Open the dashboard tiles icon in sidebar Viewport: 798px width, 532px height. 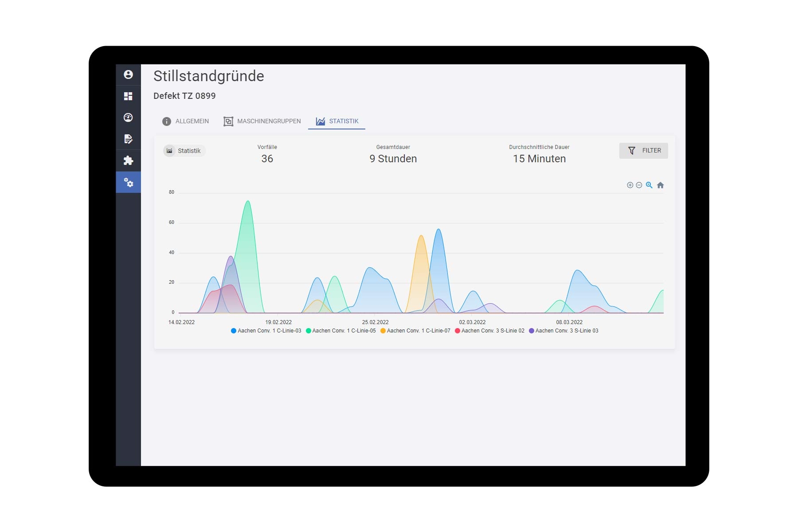tap(128, 96)
